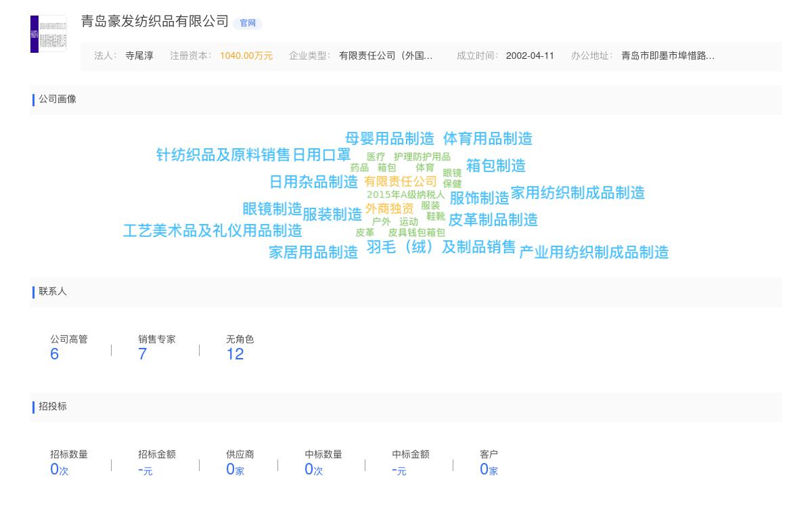Click the 皮革制品制造 tag
The width and height of the screenshot is (812, 509).
coord(493,220)
